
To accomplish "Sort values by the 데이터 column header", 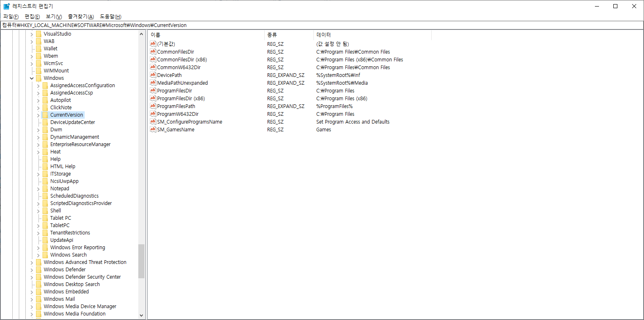I will (x=372, y=35).
